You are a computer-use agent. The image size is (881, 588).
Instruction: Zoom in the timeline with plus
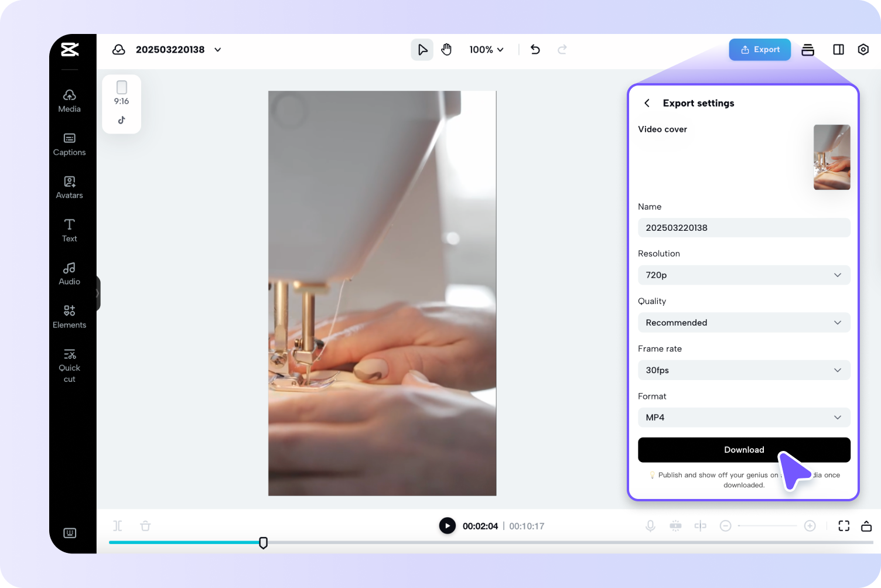(x=810, y=526)
